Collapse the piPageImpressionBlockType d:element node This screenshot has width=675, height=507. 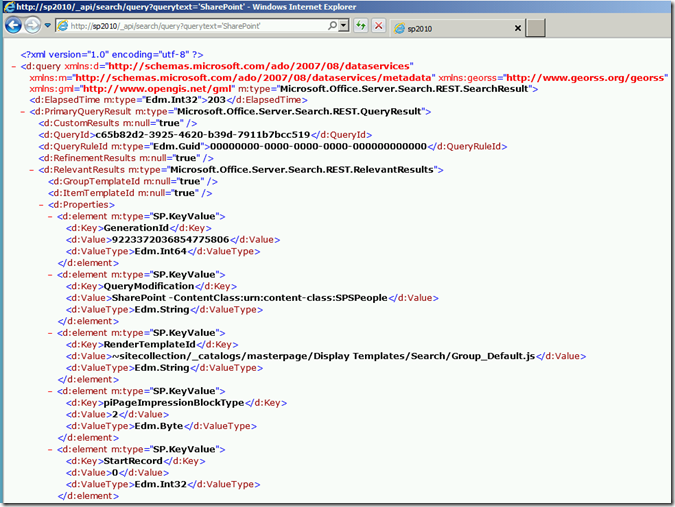tap(50, 391)
